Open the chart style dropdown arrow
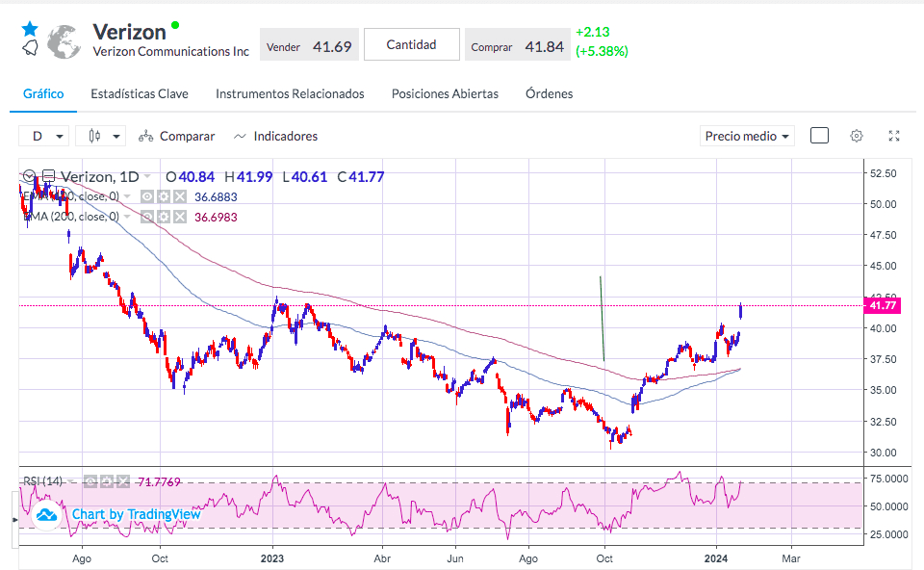Screen dimensions: 924x570 tap(116, 137)
